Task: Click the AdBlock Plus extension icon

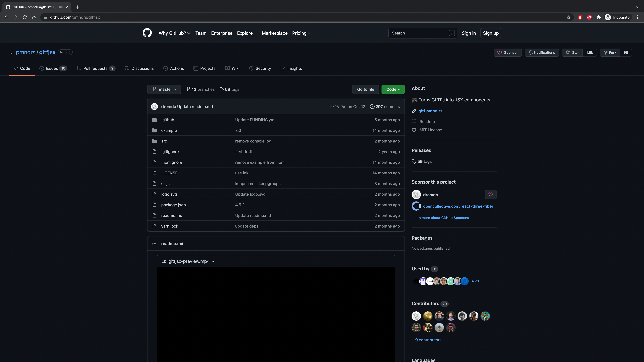Action: 589,17
